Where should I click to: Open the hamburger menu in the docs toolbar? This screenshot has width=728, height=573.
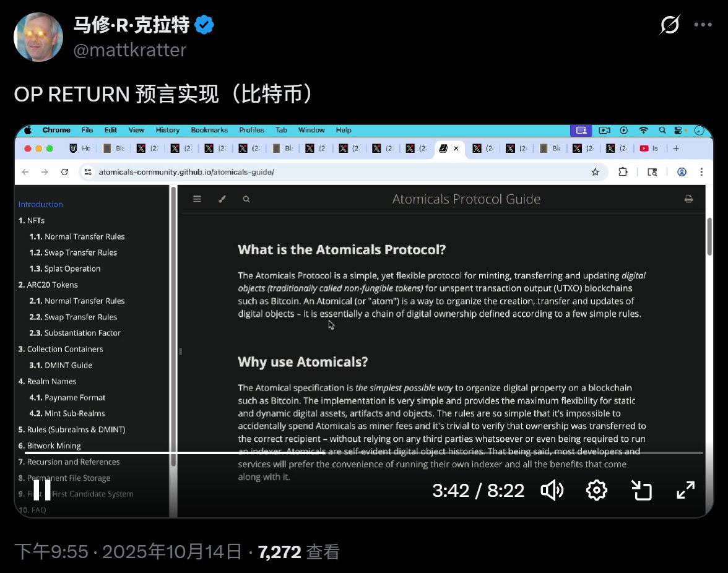(197, 199)
